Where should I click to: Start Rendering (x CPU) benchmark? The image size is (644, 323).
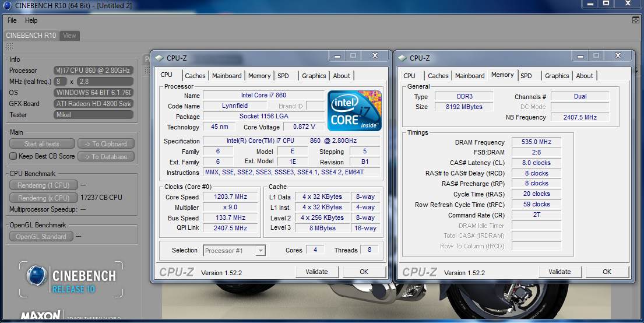(44, 198)
